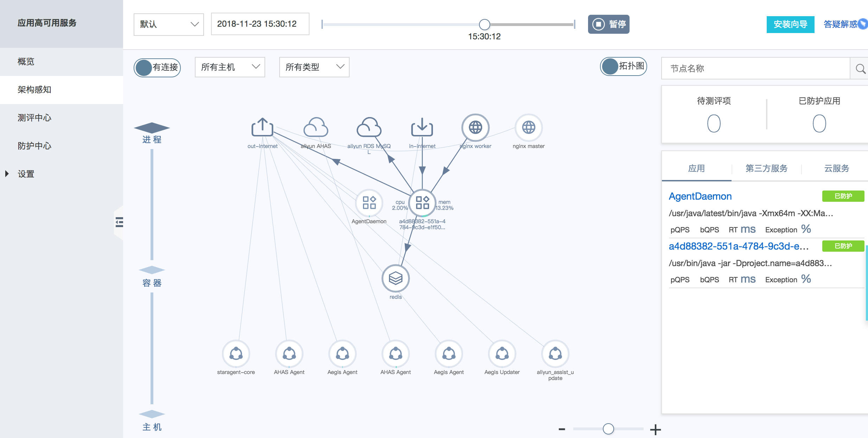The image size is (868, 438).
Task: Toggle the 拓扑图 topology view switch
Action: 623,66
